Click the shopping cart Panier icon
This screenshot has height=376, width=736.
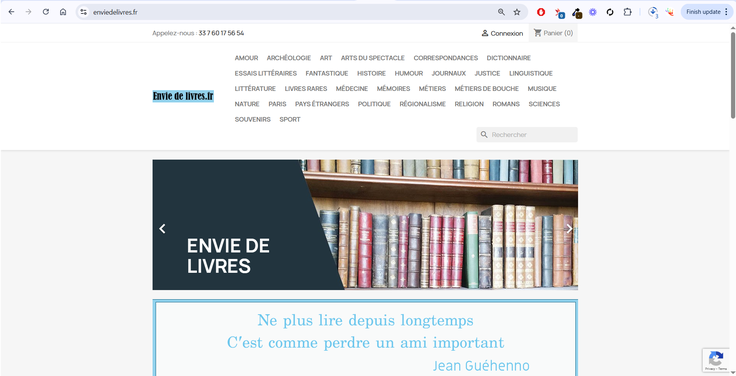tap(537, 33)
